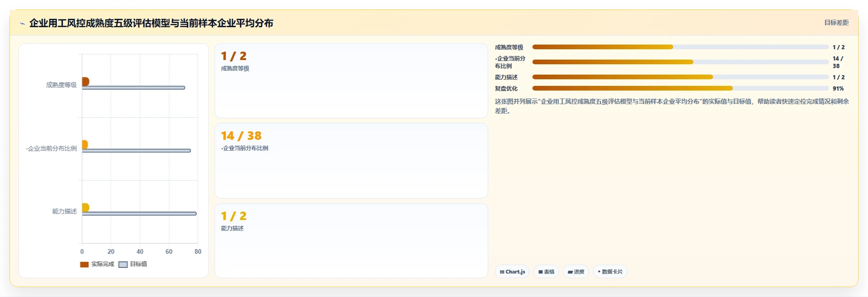868x297 pixels.
Task: Click the x-axis tick 80
Action: tap(198, 251)
